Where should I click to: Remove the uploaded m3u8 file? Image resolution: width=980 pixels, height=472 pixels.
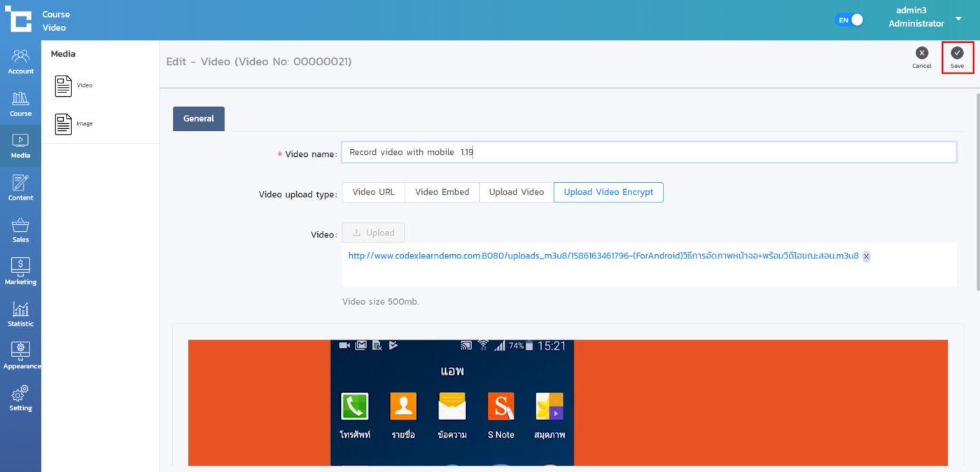point(866,256)
